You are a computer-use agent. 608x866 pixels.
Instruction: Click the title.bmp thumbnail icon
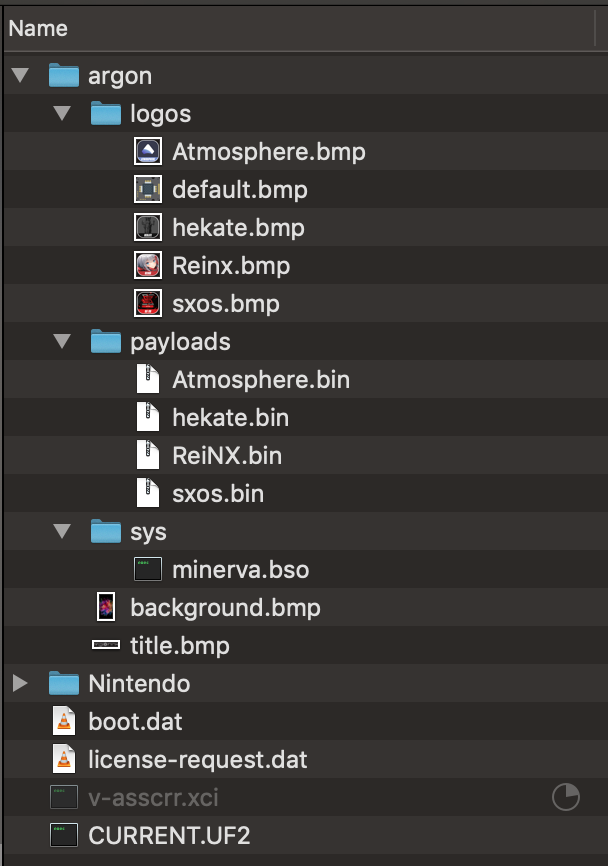[x=106, y=645]
